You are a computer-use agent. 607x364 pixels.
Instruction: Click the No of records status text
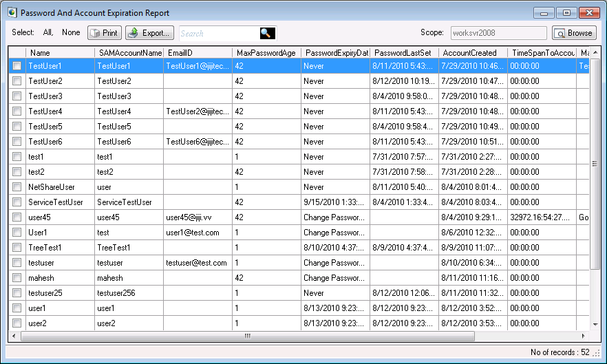pos(560,352)
